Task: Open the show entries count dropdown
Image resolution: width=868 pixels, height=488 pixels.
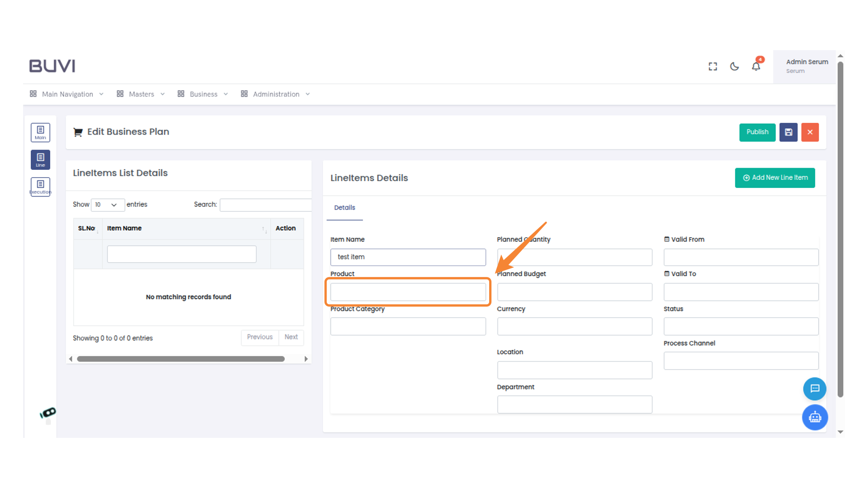Action: [x=107, y=205]
